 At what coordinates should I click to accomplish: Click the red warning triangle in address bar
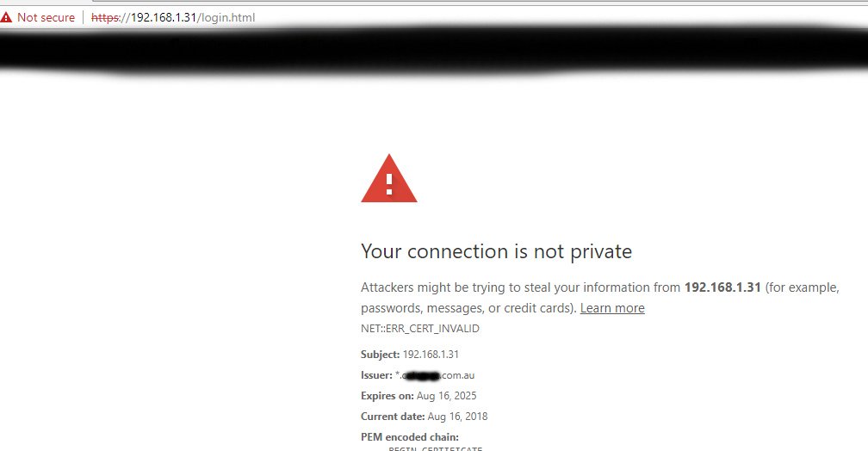(x=6, y=17)
